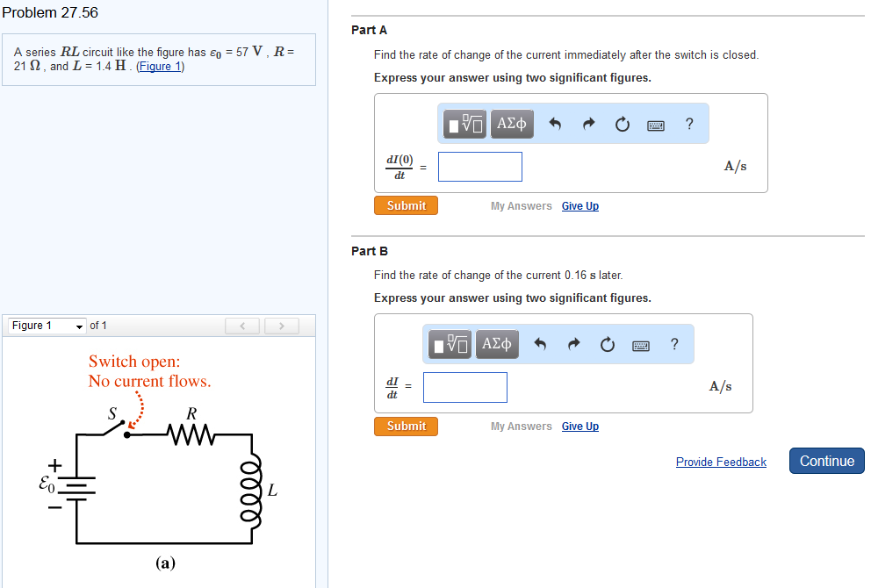Redo entry in Part B toolbar
871x588 pixels.
click(574, 344)
